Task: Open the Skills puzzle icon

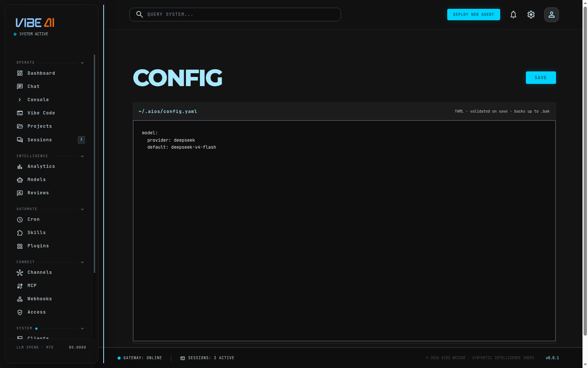Action: coord(20,233)
